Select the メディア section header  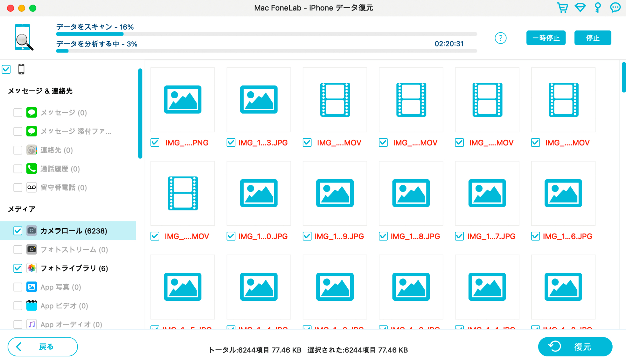pyautogui.click(x=21, y=209)
